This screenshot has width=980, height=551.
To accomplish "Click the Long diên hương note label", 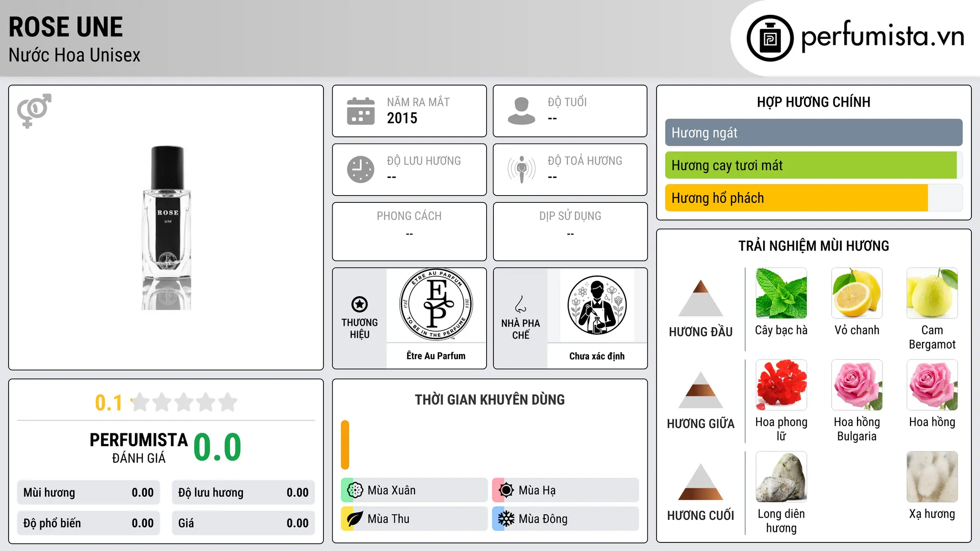I will coord(781,521).
